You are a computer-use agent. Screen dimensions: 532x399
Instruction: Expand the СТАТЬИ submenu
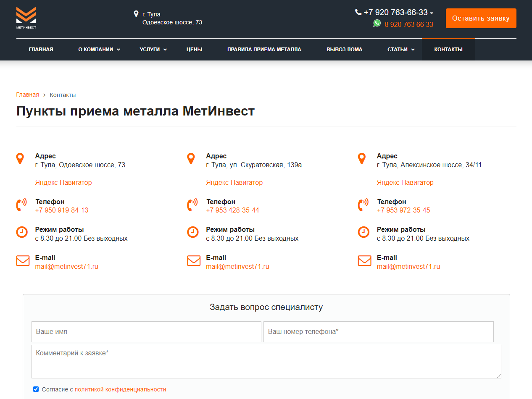tap(413, 50)
